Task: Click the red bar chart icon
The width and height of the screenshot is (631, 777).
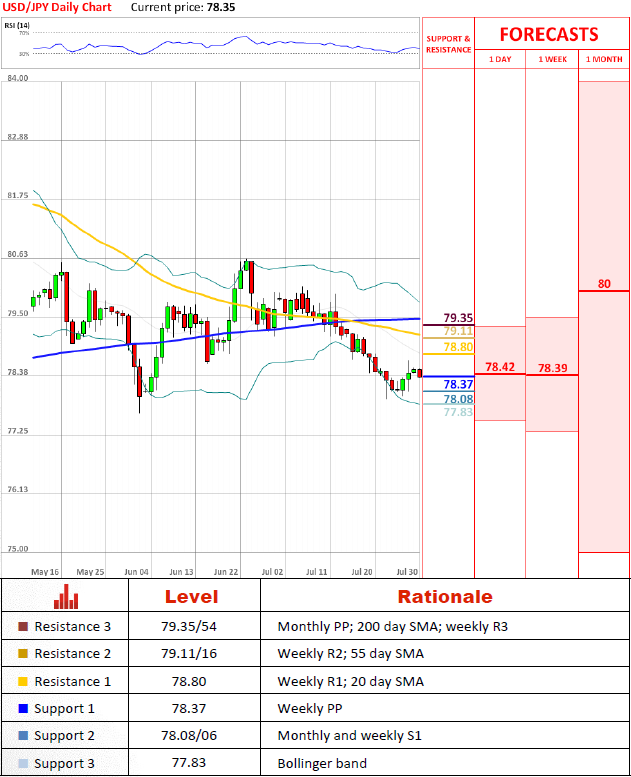Action: click(66, 597)
